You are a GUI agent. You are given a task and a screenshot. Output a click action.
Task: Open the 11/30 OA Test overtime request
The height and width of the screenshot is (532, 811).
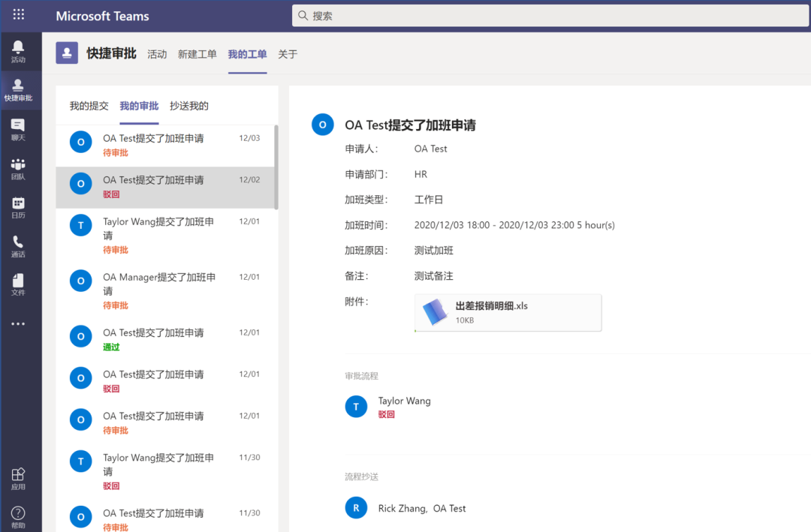[164, 517]
